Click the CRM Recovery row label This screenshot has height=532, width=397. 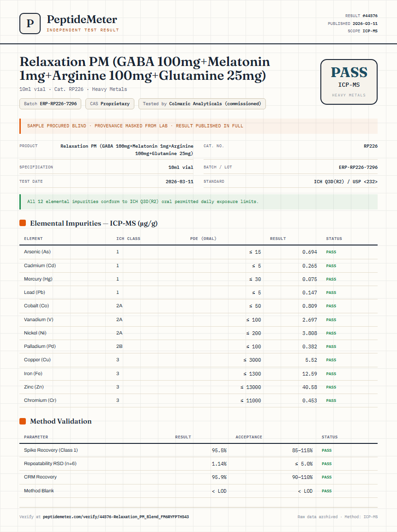[x=40, y=477]
